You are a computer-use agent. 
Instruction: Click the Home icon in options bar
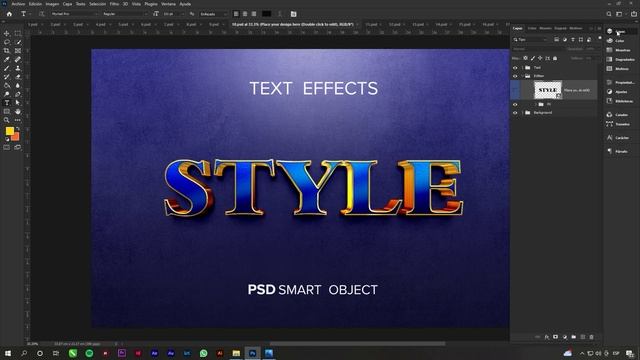coord(9,14)
